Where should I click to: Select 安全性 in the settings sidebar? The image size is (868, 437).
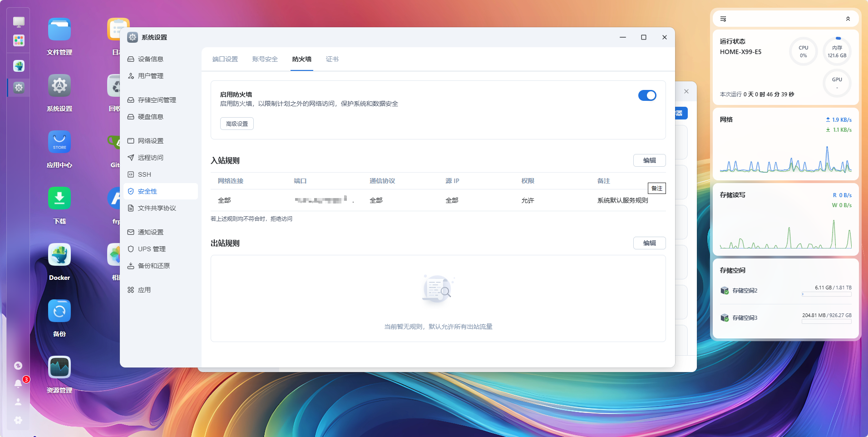(161, 191)
